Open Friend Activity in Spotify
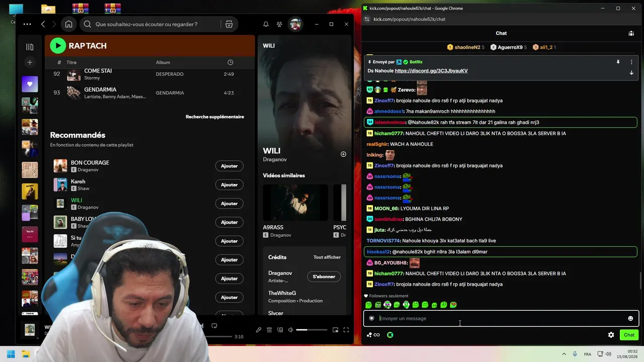 pos(280,24)
